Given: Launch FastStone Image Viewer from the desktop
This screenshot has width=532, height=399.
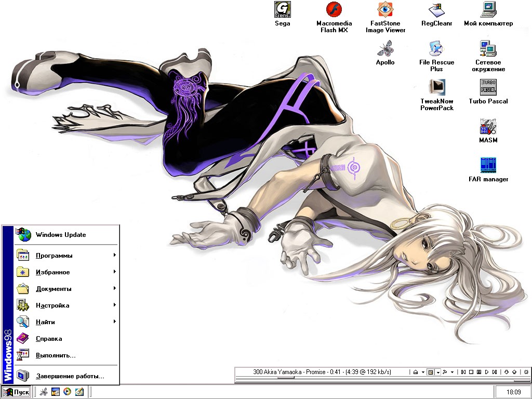Looking at the screenshot, I should [385, 9].
